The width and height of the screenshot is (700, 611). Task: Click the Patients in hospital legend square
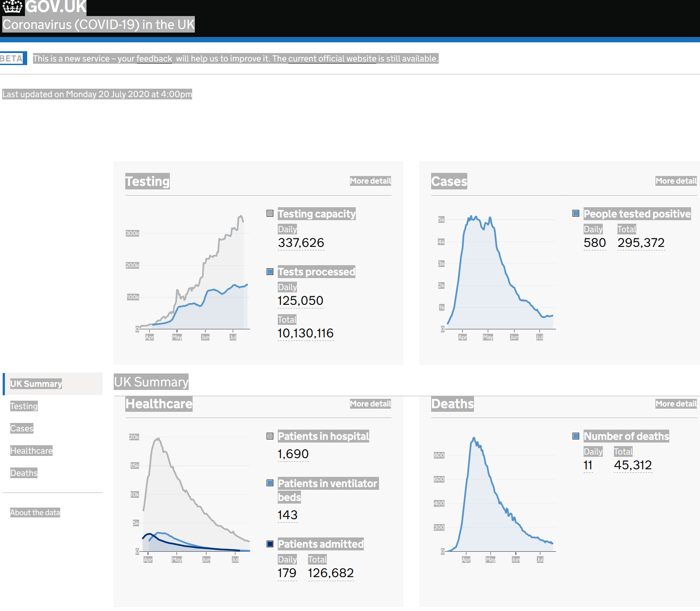tap(270, 436)
